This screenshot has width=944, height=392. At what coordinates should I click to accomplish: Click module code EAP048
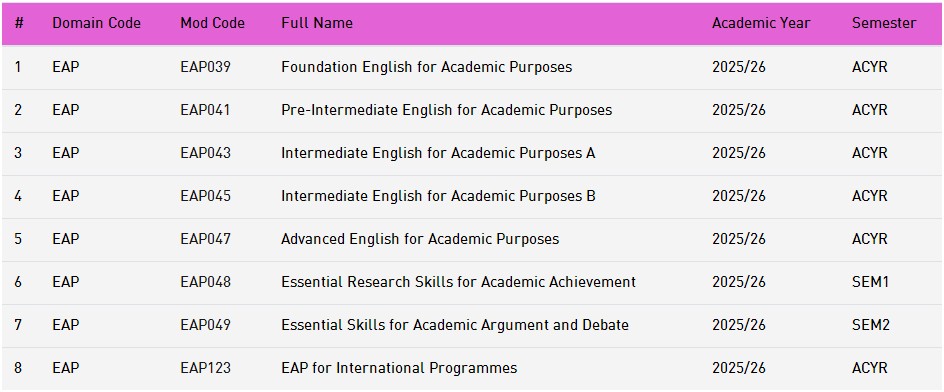205,282
